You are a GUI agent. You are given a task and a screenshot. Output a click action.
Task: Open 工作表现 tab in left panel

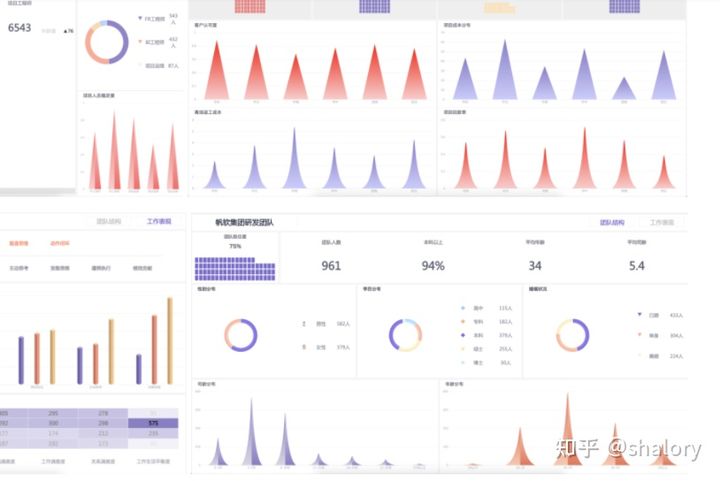(x=158, y=222)
